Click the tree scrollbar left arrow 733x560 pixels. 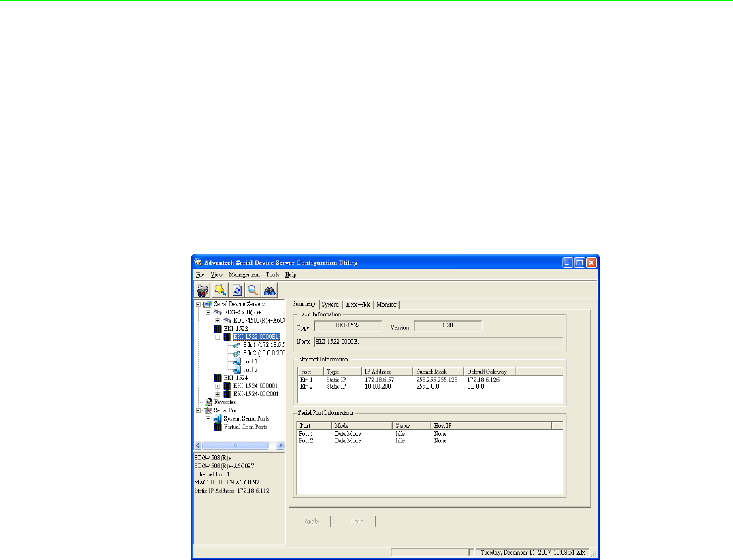click(x=198, y=446)
